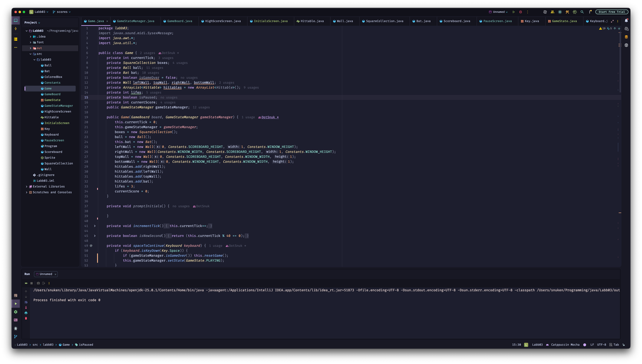Toggle the Project tool window button
Image resolution: width=642 pixels, height=364 pixels.
[16, 21]
